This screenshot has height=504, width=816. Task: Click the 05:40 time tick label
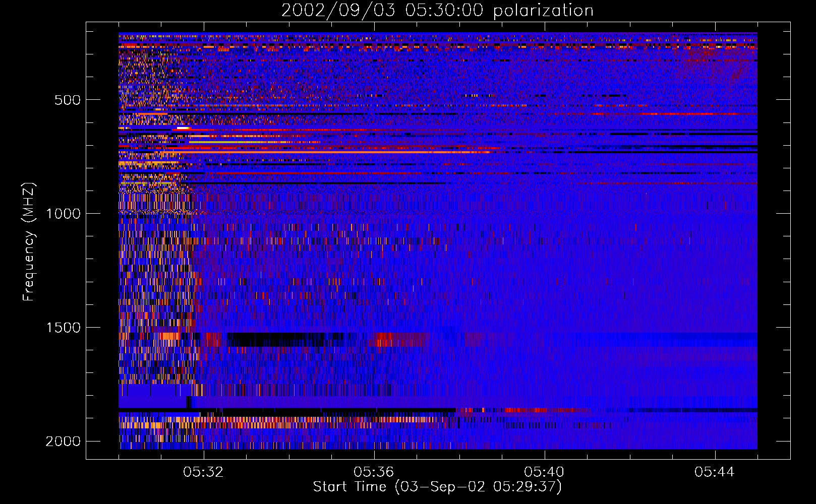[545, 472]
